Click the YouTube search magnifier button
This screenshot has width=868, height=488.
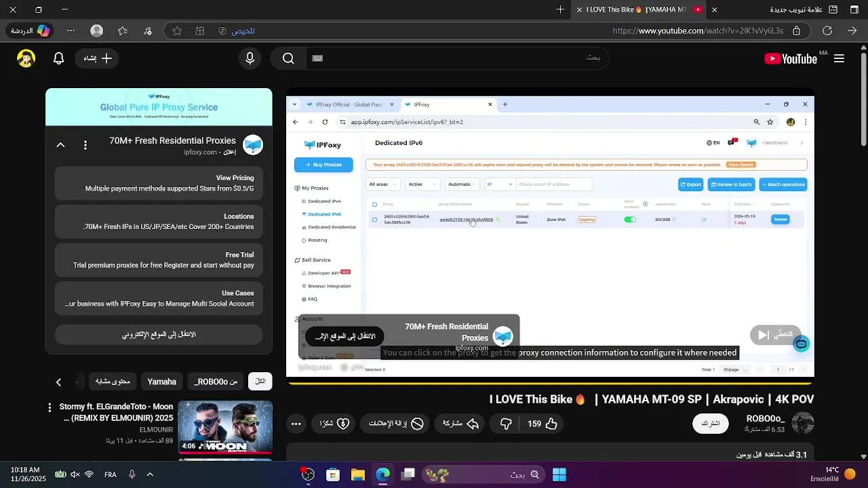click(288, 58)
